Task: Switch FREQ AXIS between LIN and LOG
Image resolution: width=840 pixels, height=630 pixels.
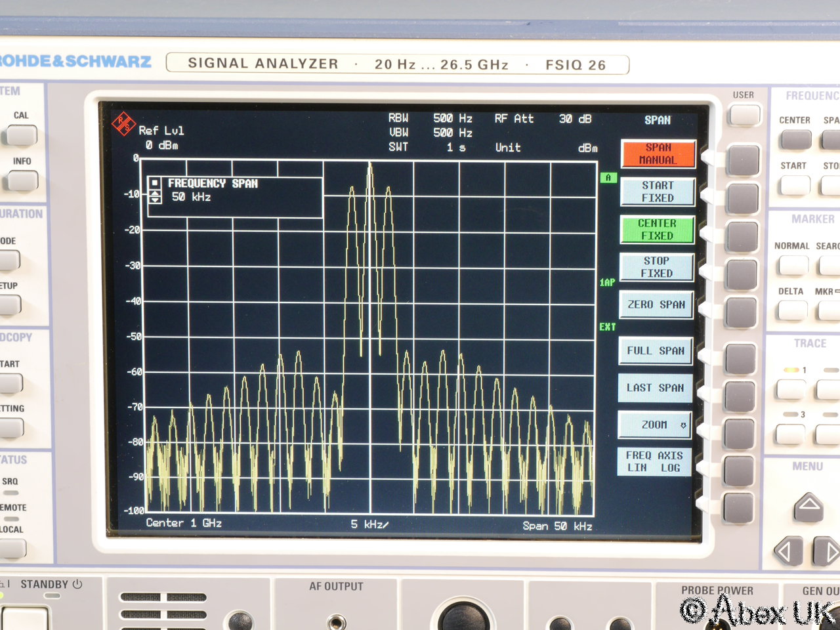Action: (x=654, y=461)
